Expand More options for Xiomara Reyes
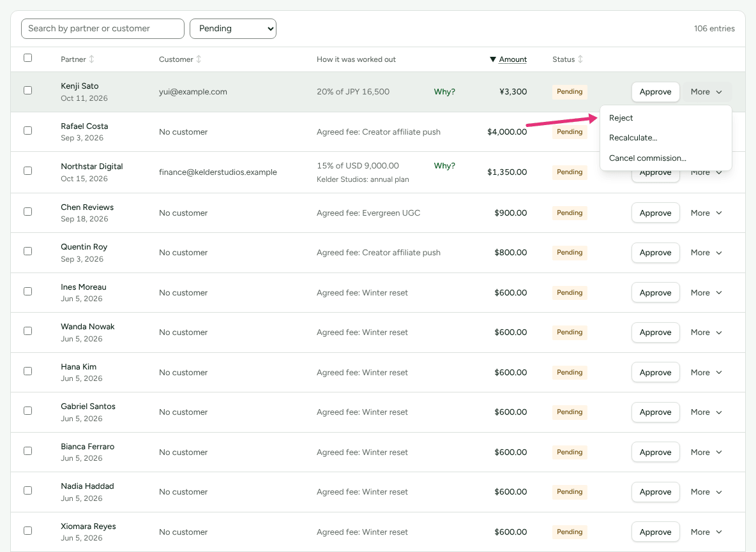This screenshot has height=552, width=756. [706, 532]
